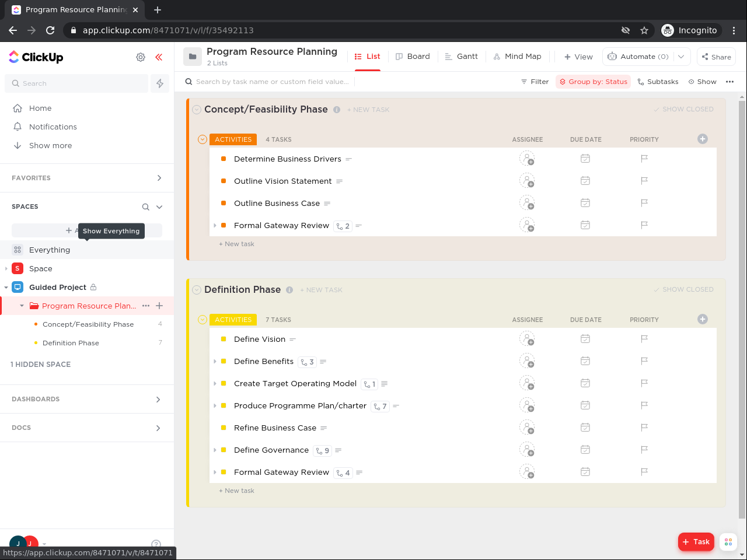Focus the sidebar Search field
This screenshot has height=560, width=747.
[76, 83]
